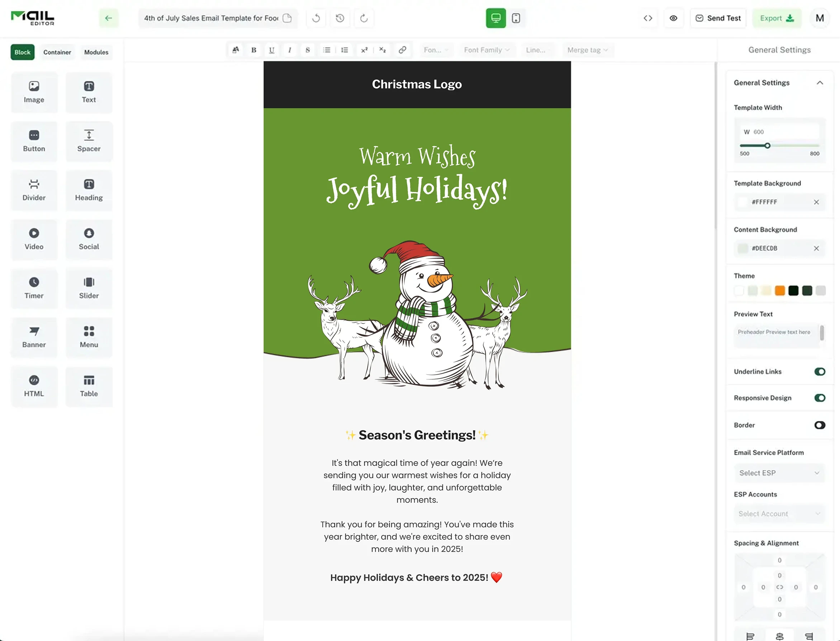The image size is (840, 641).
Task: Preview the email with eye icon
Action: [x=673, y=18]
